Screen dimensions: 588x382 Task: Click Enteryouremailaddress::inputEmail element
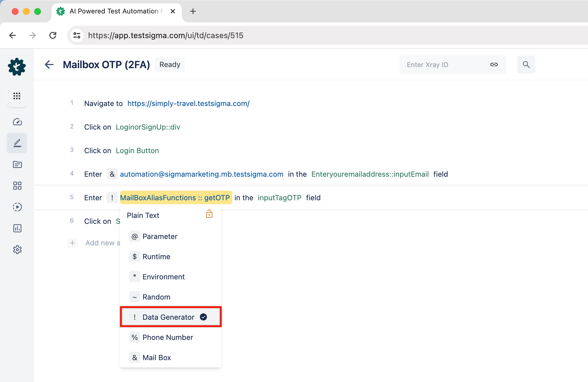point(370,174)
